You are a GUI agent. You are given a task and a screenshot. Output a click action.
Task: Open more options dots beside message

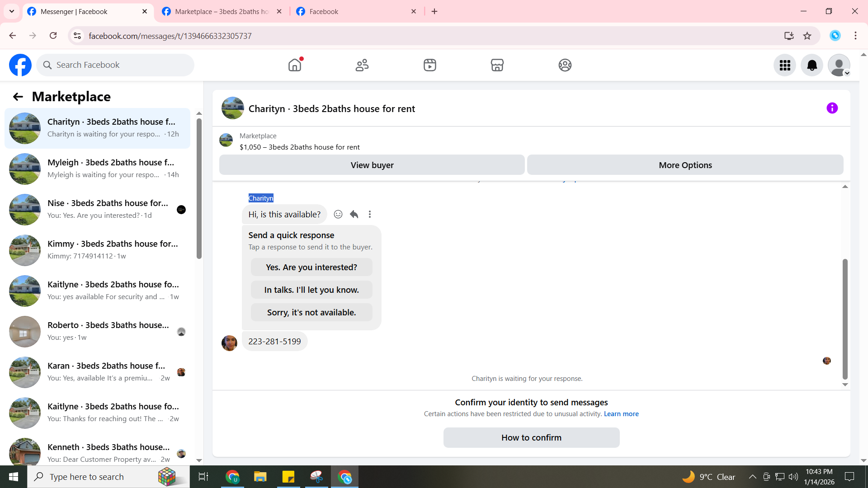click(370, 214)
